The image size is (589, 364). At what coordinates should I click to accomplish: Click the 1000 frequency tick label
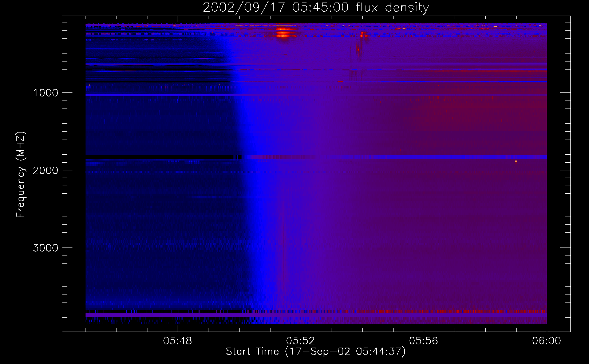point(46,92)
